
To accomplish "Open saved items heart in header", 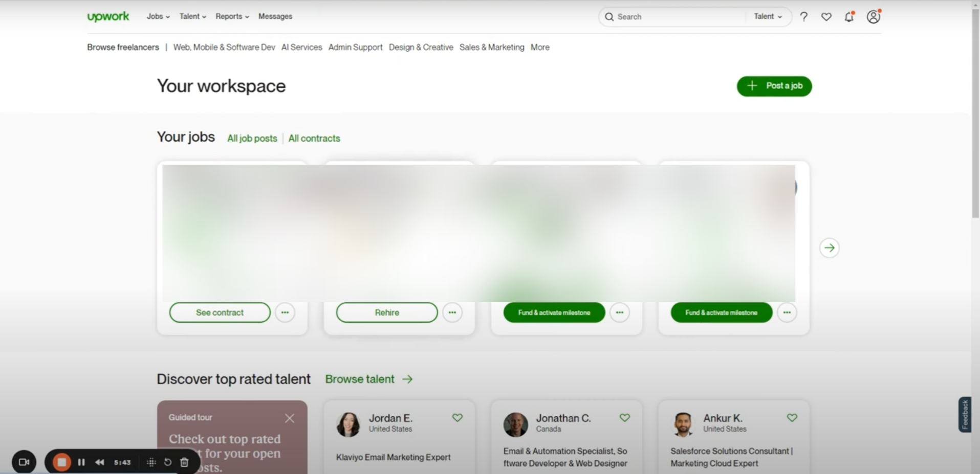I will tap(826, 17).
